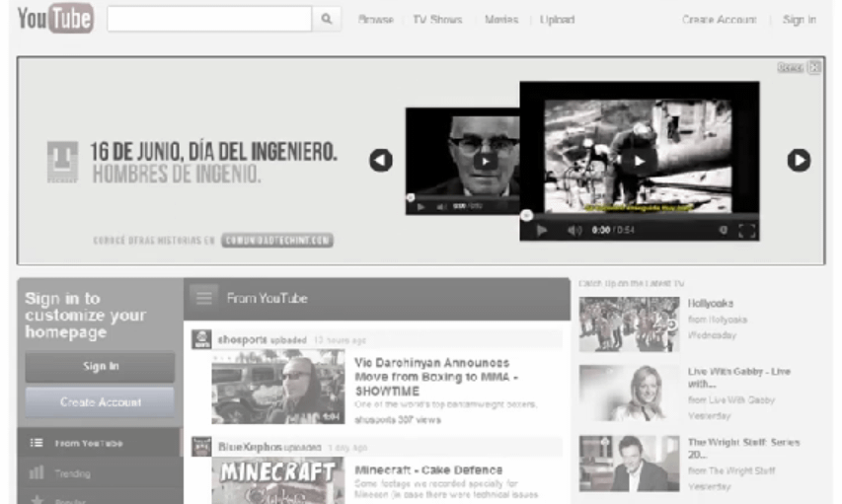This screenshot has height=504, width=842.
Task: Click Create Account in the header
Action: coord(719,20)
